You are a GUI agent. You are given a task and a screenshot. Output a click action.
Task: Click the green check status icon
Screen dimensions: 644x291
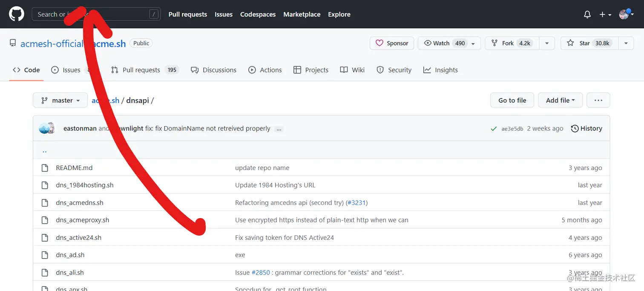[x=494, y=129]
